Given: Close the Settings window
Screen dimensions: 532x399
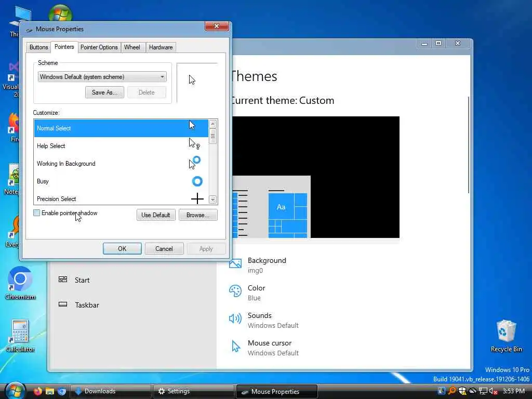Looking at the screenshot, I should (x=458, y=44).
